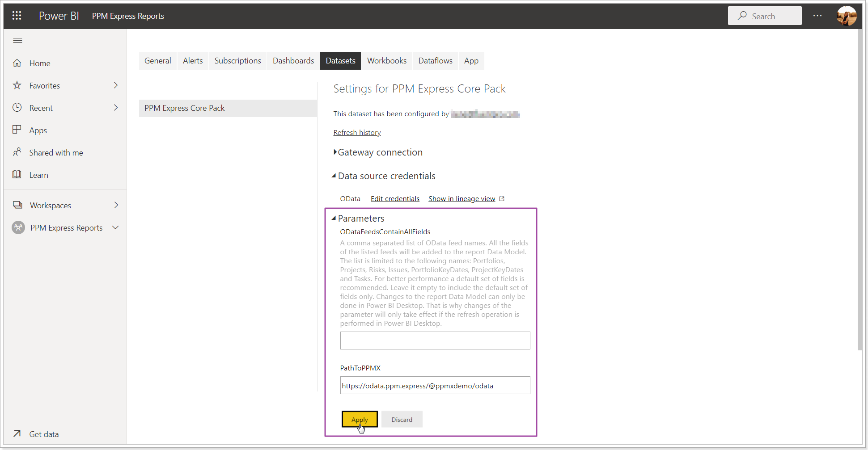Click PPM Express Reports in the header
This screenshot has height=450, width=868.
pyautogui.click(x=128, y=16)
